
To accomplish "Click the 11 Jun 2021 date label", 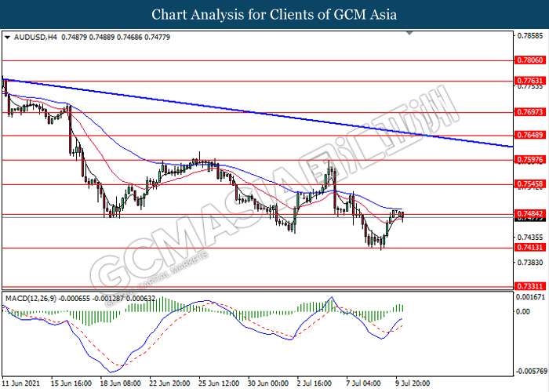I will pos(20,383).
